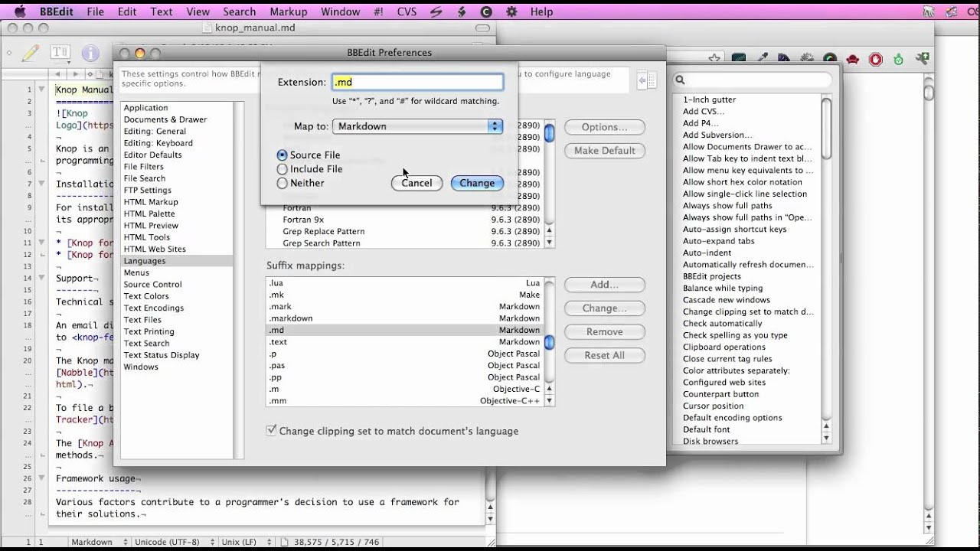Click the next document arrow in the navigation bar
The width and height of the screenshot is (980, 551).
tap(76, 74)
